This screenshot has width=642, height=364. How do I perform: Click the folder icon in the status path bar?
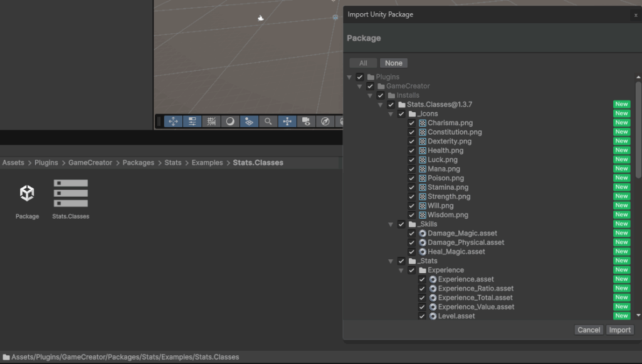click(6, 357)
